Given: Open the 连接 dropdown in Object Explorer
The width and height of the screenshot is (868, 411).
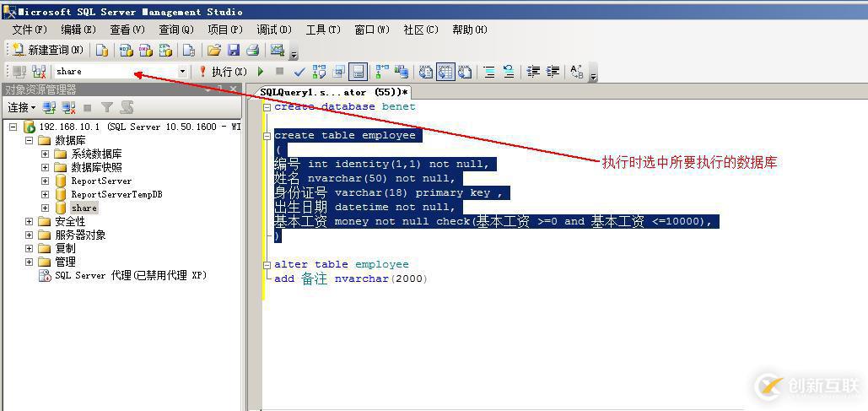Looking at the screenshot, I should point(22,107).
